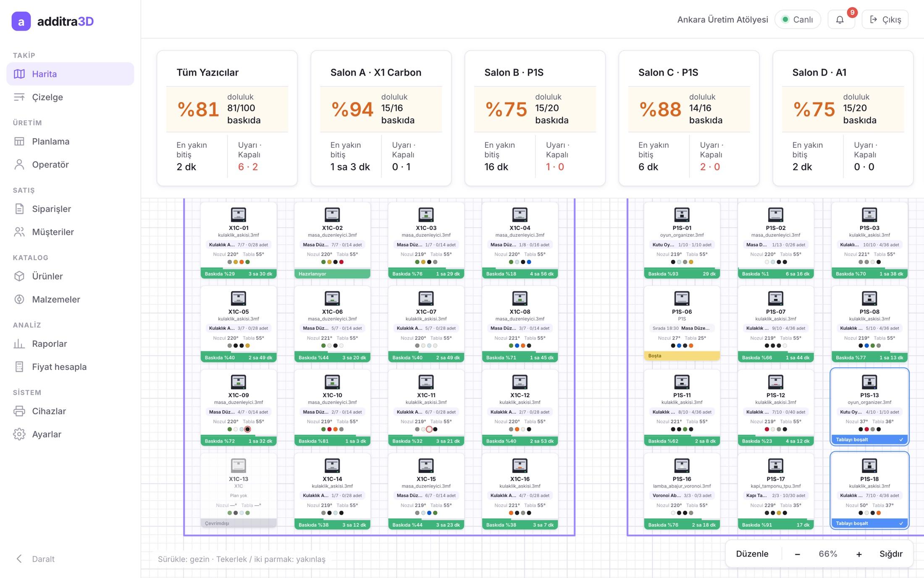This screenshot has width=924, height=578.
Task: Click X1C-11 red-ringed filament swatch
Action: pos(429,429)
